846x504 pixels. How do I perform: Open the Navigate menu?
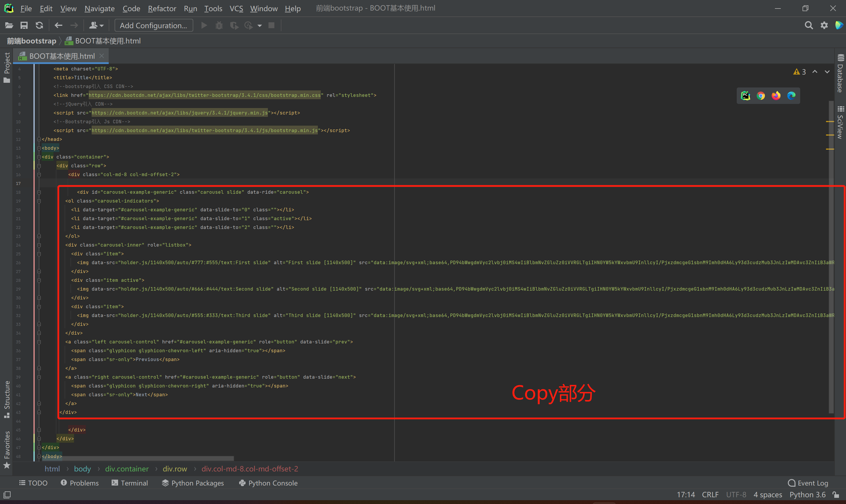tap(100, 9)
